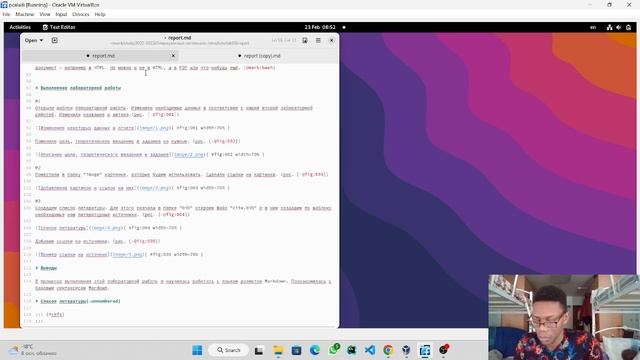640x360 pixels.
Task: Click the Выводы heading line
Action: [46, 268]
